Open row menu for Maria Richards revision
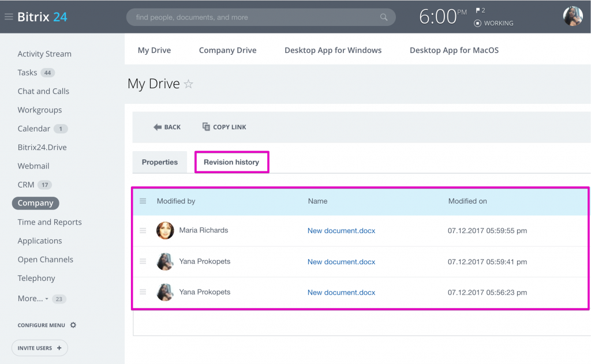Screen dimensions: 591x364 coord(143,231)
